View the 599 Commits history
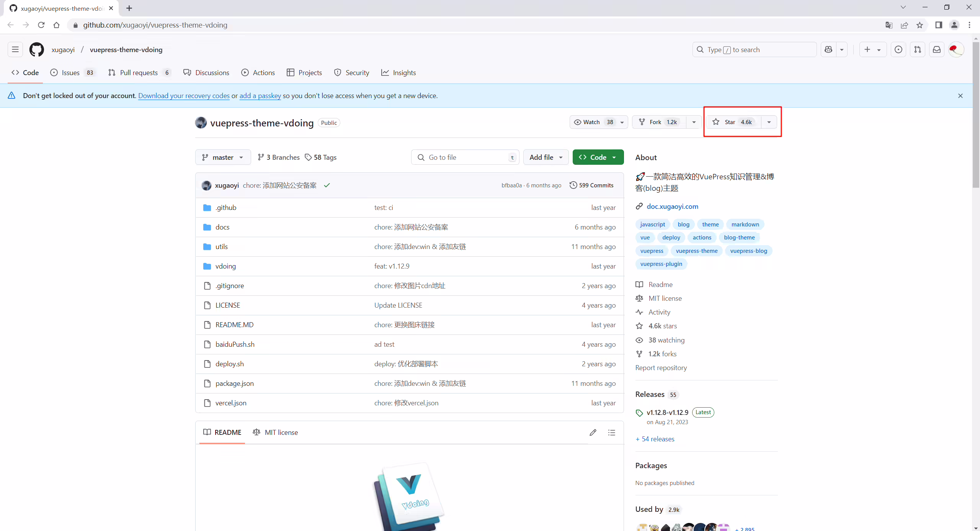This screenshot has height=531, width=980. (x=591, y=185)
